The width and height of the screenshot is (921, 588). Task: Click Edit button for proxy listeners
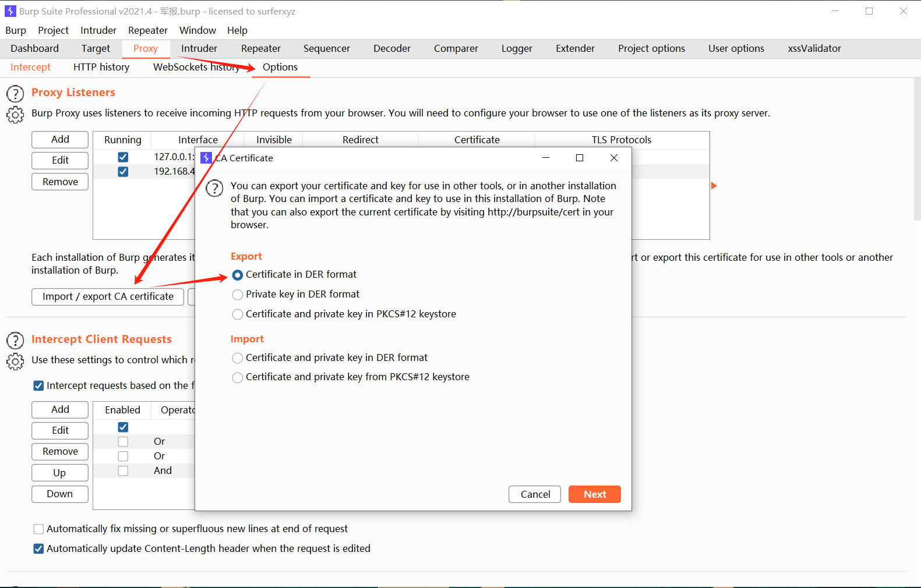(60, 160)
